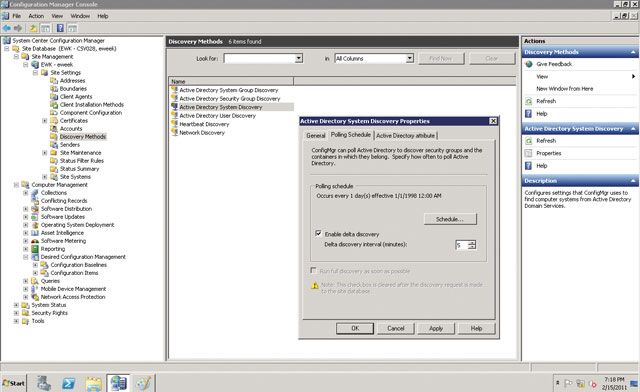
Task: Collapse the Description section chevron
Action: click(x=633, y=180)
